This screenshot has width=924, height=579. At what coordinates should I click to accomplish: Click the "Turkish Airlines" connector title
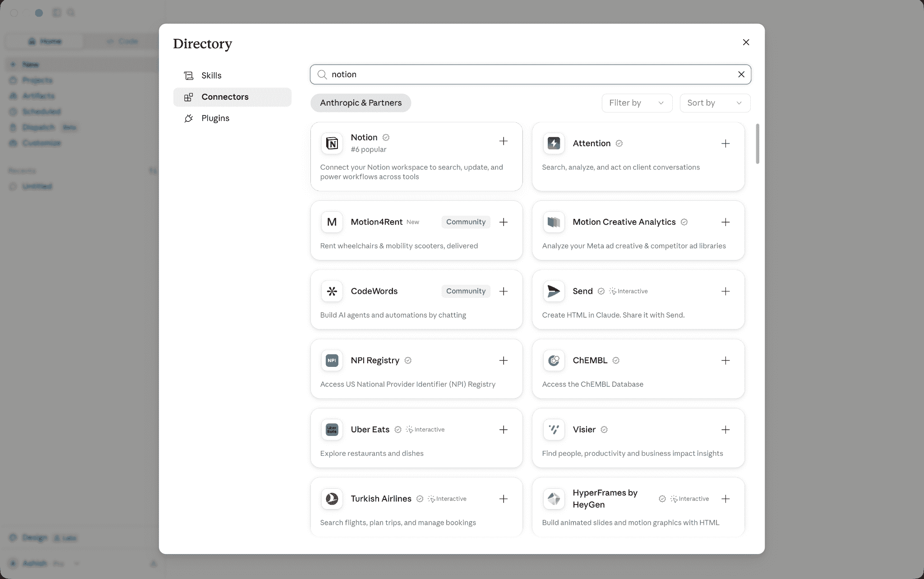tap(381, 499)
